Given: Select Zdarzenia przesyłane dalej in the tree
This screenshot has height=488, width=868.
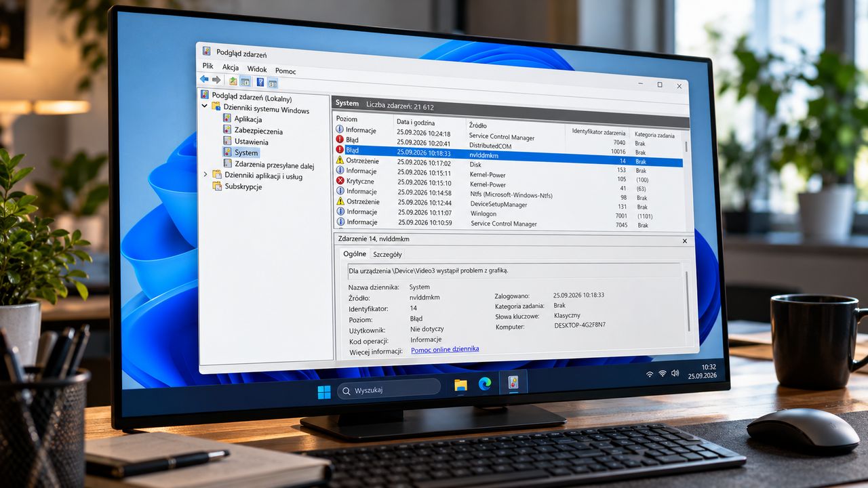Looking at the screenshot, I should coord(269,165).
